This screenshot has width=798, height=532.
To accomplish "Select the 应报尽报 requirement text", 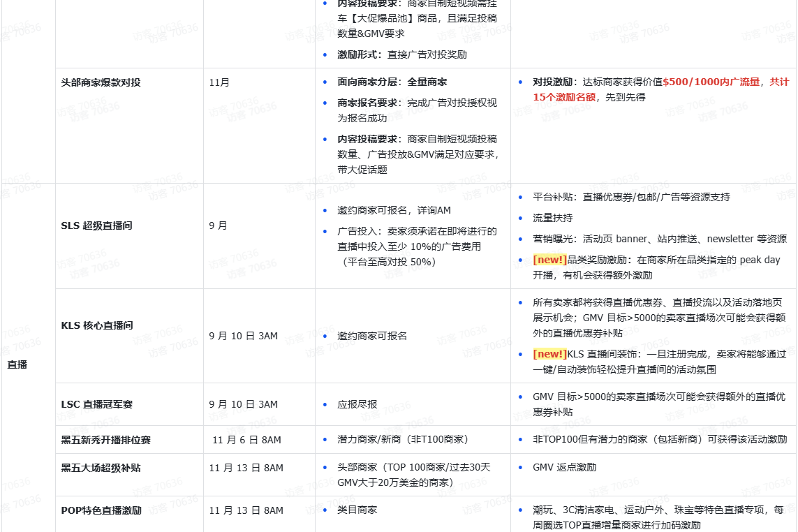I will click(357, 404).
